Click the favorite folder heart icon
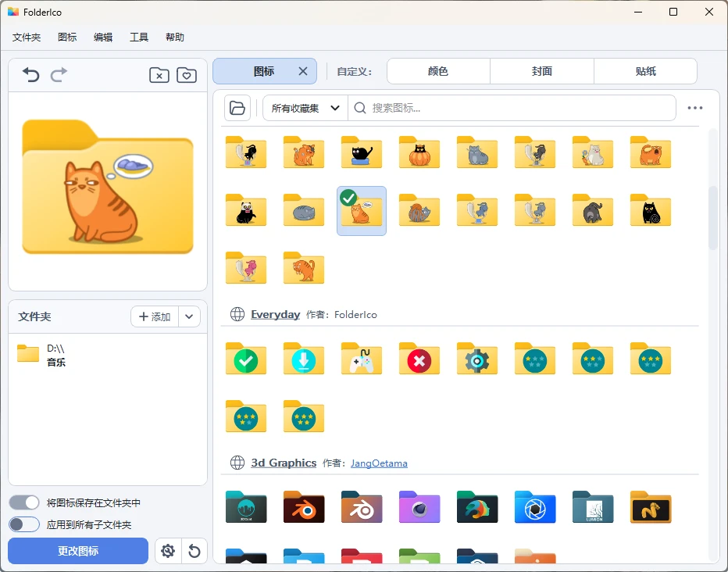The image size is (728, 572). pyautogui.click(x=187, y=75)
